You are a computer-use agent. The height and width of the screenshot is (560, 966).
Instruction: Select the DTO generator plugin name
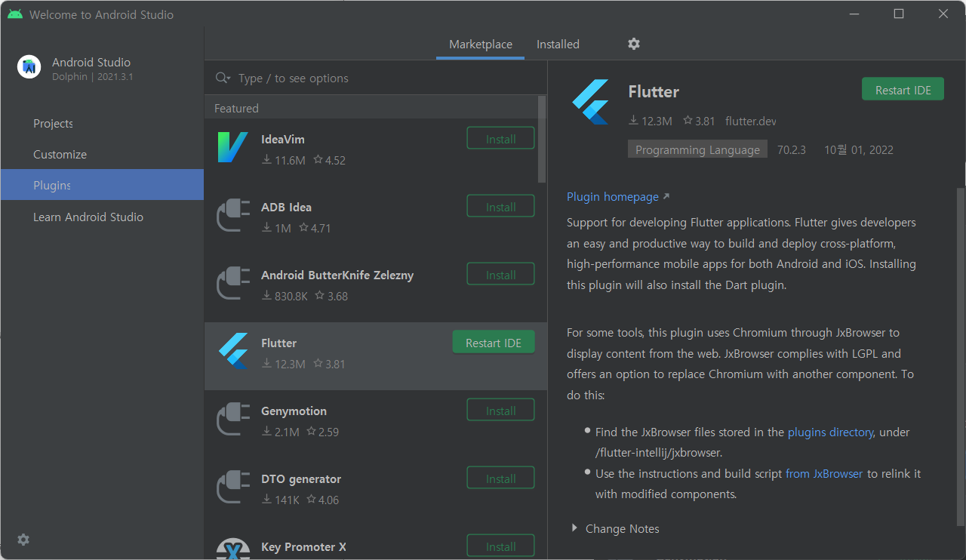[x=301, y=479]
